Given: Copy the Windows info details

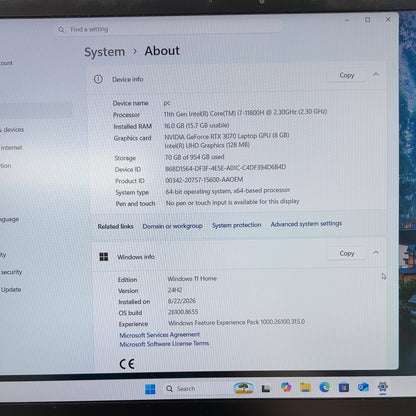Looking at the screenshot, I should click(x=347, y=253).
